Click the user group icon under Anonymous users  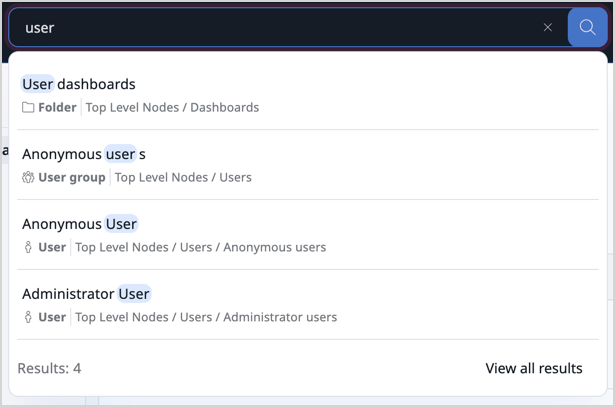tap(28, 177)
